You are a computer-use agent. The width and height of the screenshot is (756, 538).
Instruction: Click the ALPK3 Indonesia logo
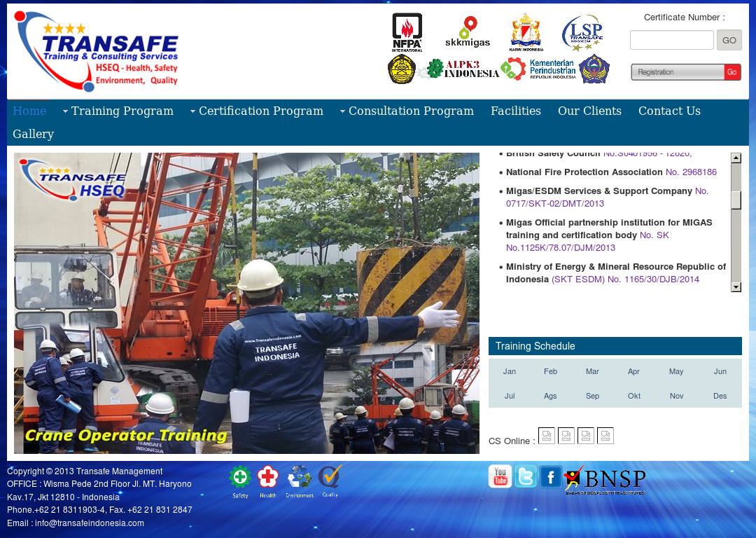465,70
